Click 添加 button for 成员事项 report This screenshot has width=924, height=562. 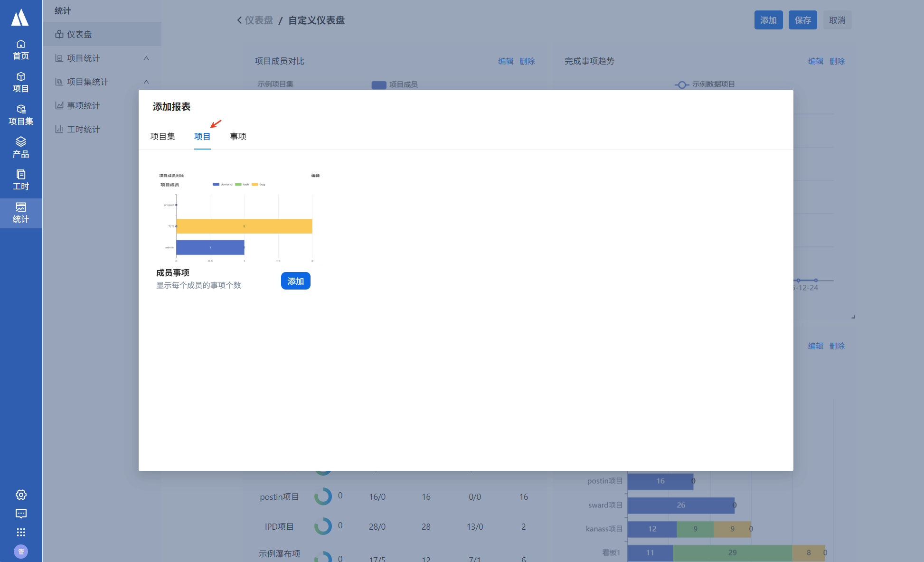point(295,281)
